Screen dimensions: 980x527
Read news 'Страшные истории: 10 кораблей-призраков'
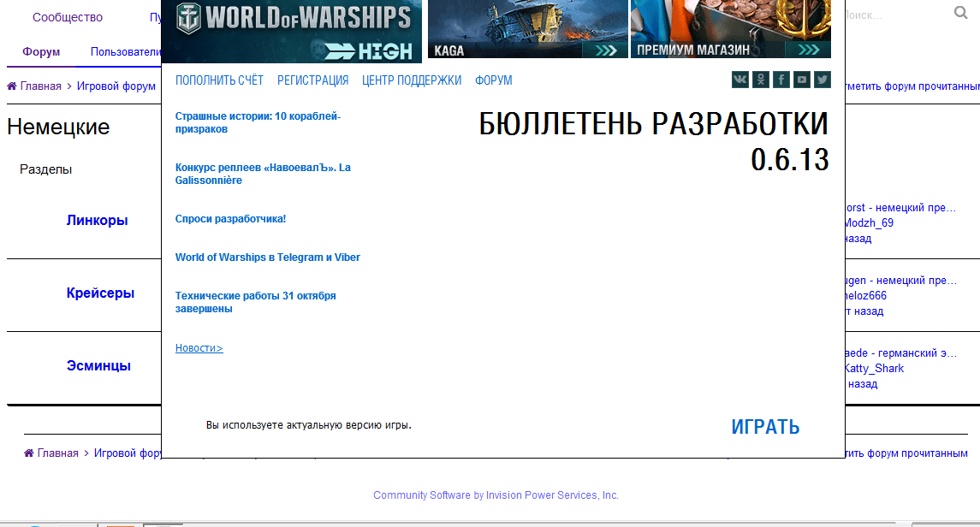tap(258, 122)
